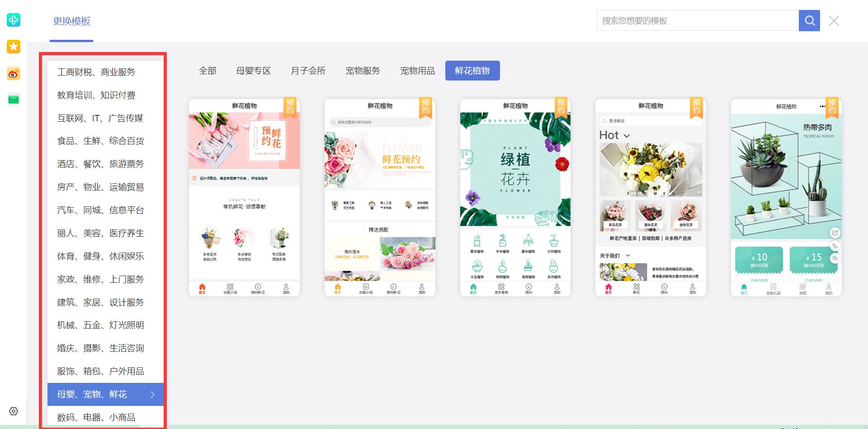Open the mail icon in the left sidebar
Viewport: 868px width, 429px height.
(13, 99)
